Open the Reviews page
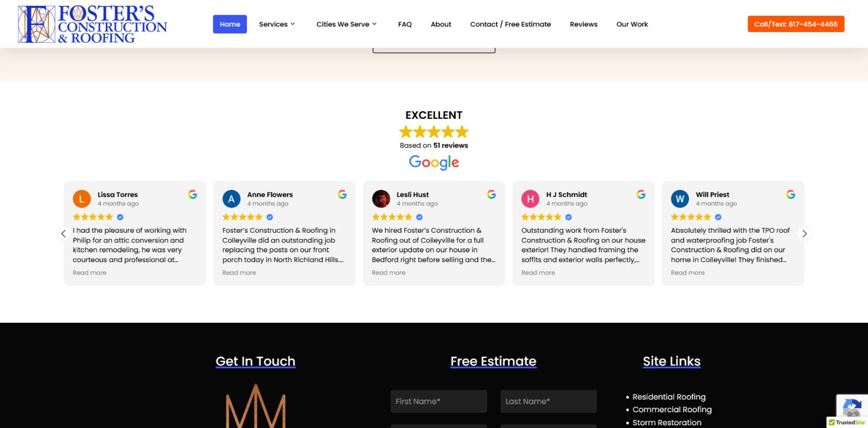The height and width of the screenshot is (428, 868). coord(584,24)
